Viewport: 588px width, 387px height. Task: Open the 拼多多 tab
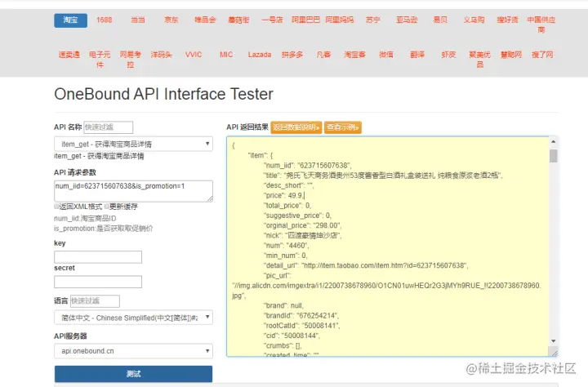292,55
